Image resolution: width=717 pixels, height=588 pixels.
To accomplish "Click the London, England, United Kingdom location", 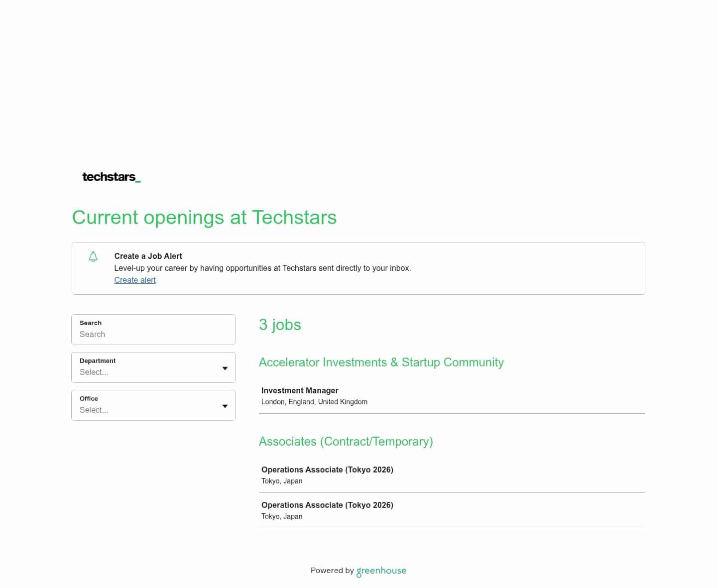I will point(314,402).
